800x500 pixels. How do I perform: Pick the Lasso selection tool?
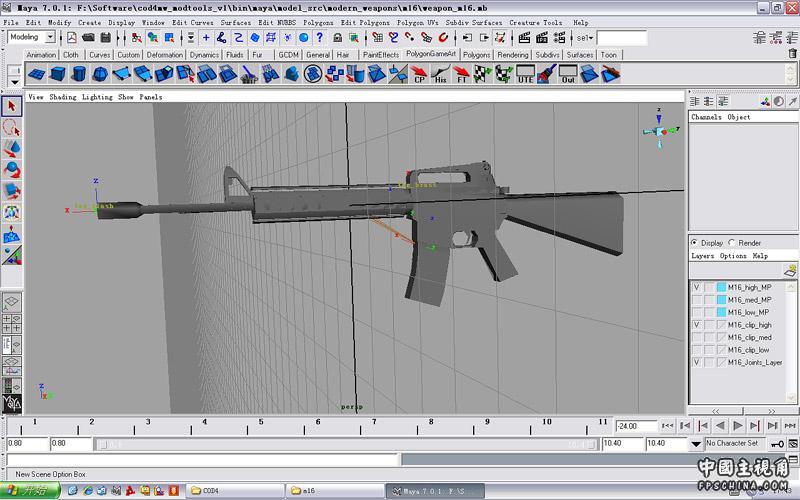(12, 128)
